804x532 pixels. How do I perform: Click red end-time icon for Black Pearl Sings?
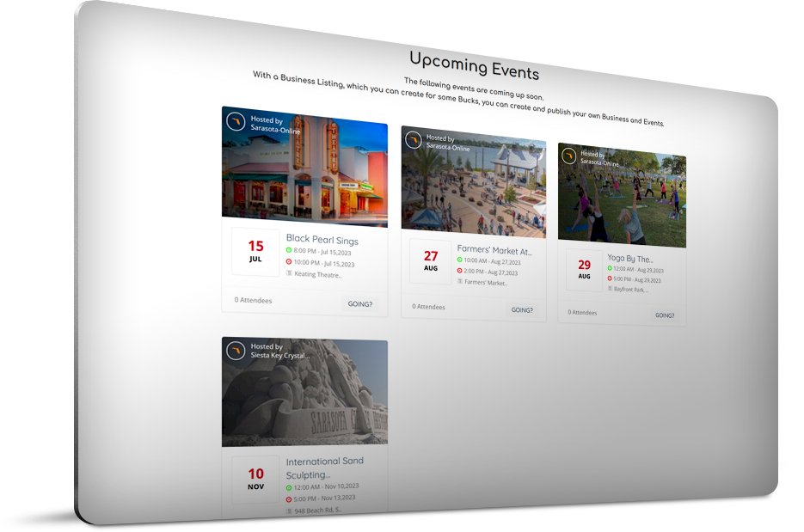click(x=290, y=261)
